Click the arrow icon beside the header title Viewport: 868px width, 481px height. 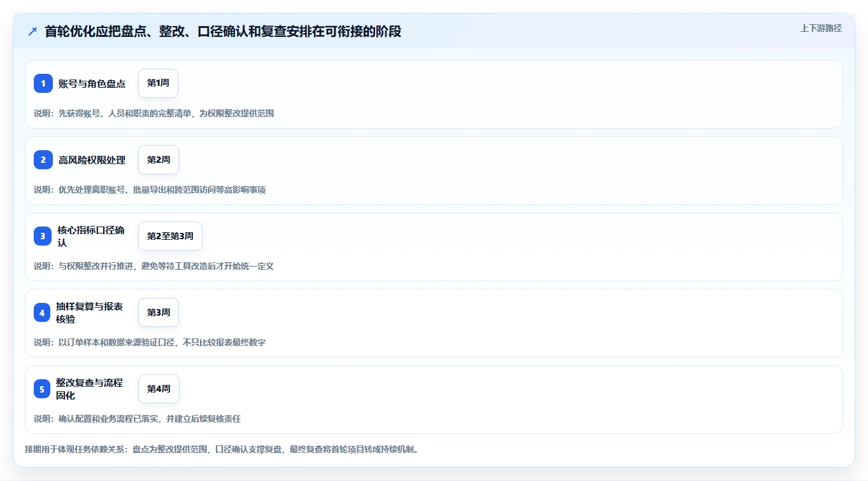(x=32, y=31)
